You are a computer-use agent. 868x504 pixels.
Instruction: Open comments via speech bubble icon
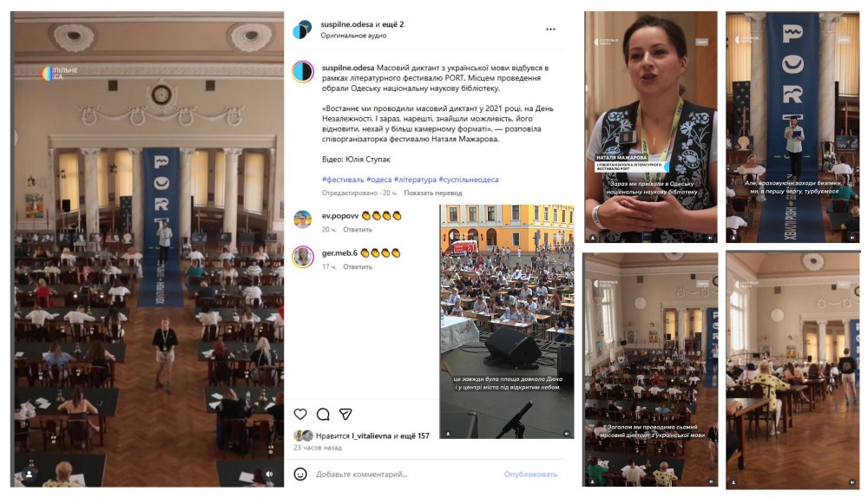(x=323, y=414)
